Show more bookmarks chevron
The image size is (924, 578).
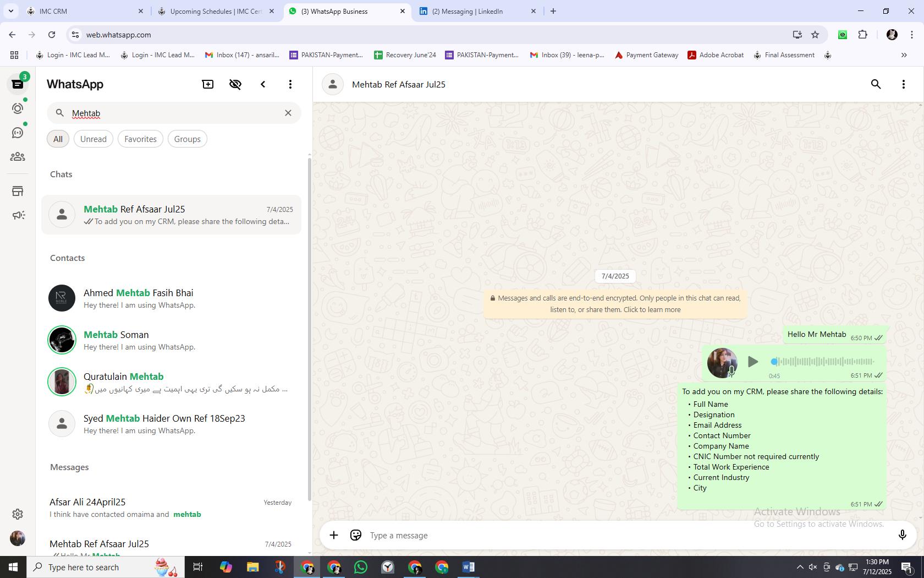(904, 55)
